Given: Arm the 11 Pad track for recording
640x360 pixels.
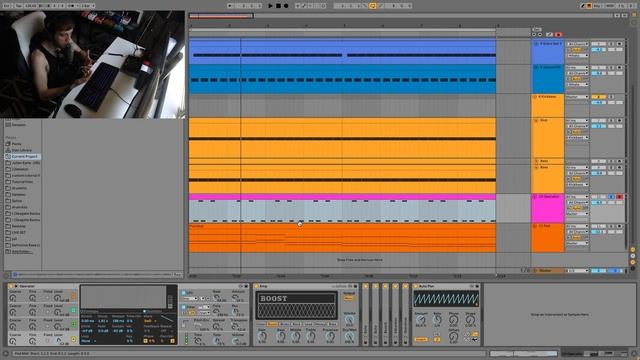Looking at the screenshot, I should (x=619, y=226).
